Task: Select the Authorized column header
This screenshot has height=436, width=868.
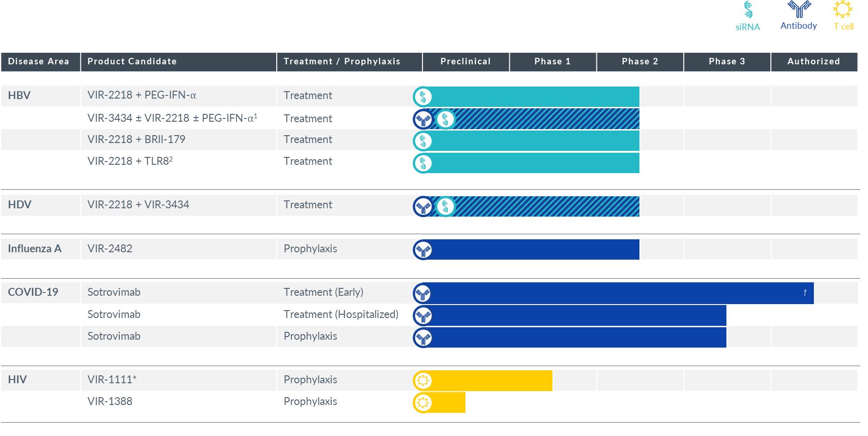Action: click(x=813, y=62)
